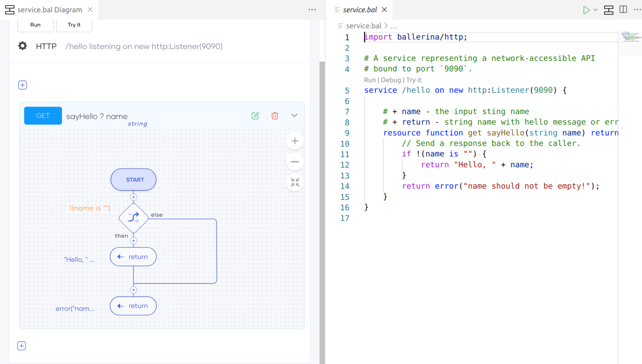The width and height of the screenshot is (642, 364).
Task: Open the diagram view from the editor toolbar
Action: 609,10
